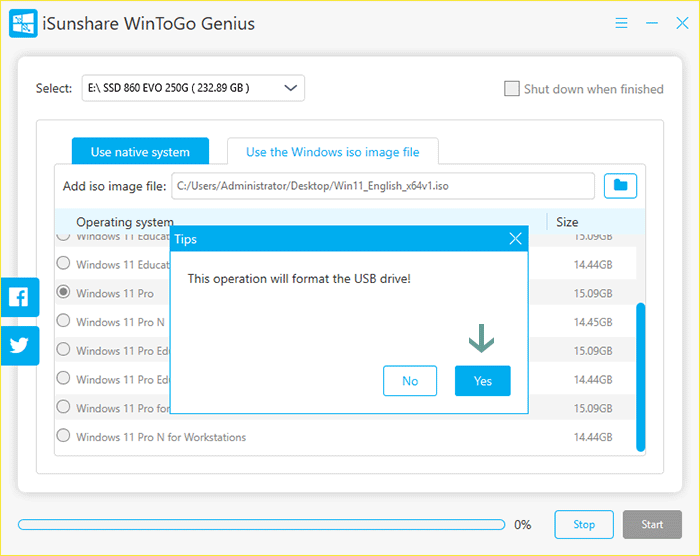The width and height of the screenshot is (700, 556).
Task: Decline formatting by clicking No
Action: point(410,381)
